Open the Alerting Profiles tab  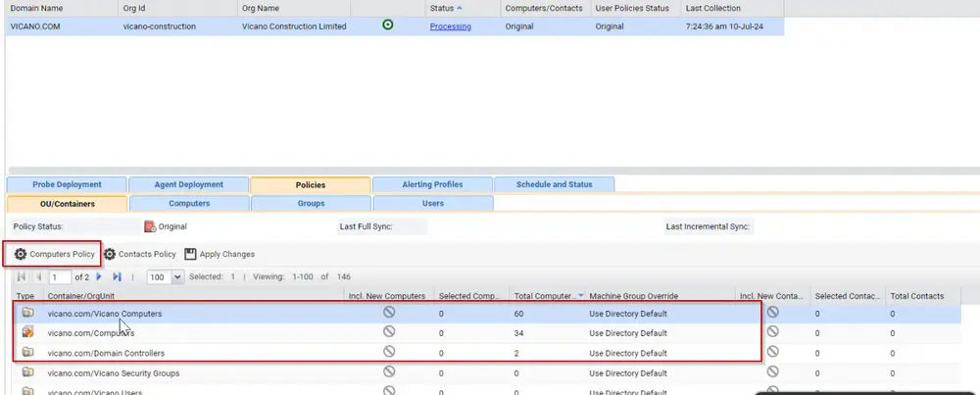pos(432,184)
